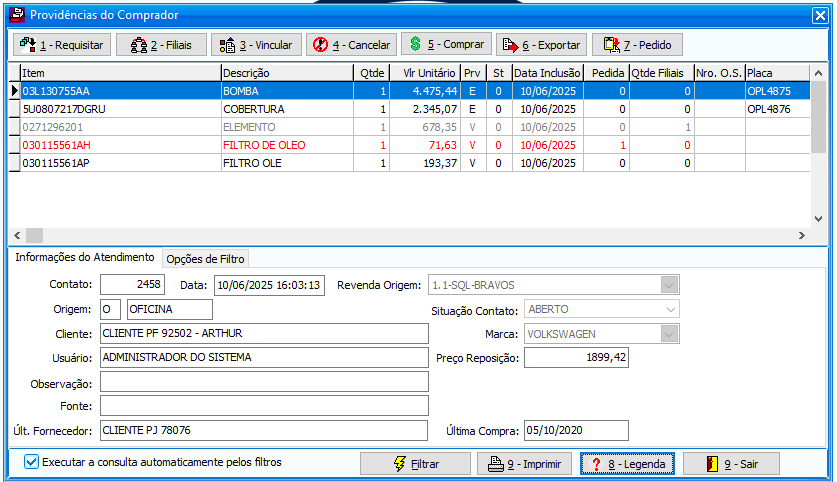This screenshot has width=837, height=482.
Task: Click the 1 - Requisitar button icon
Action: (28, 45)
